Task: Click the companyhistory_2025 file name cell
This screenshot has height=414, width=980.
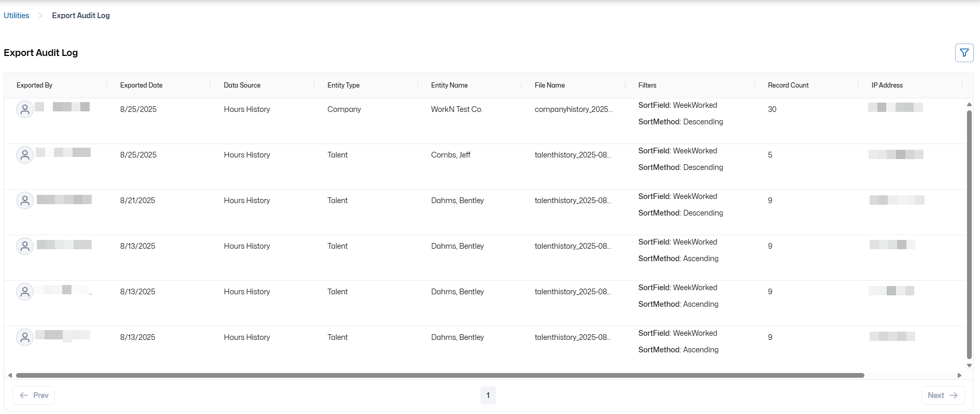Action: (574, 109)
